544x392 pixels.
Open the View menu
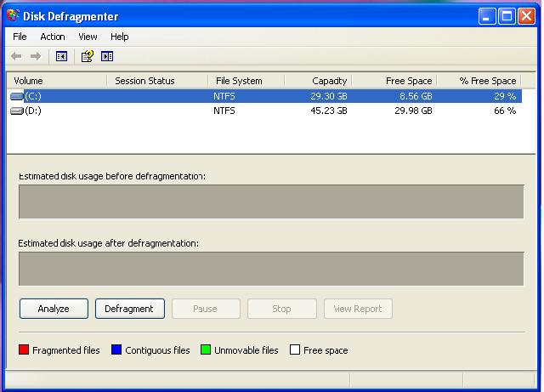click(88, 37)
